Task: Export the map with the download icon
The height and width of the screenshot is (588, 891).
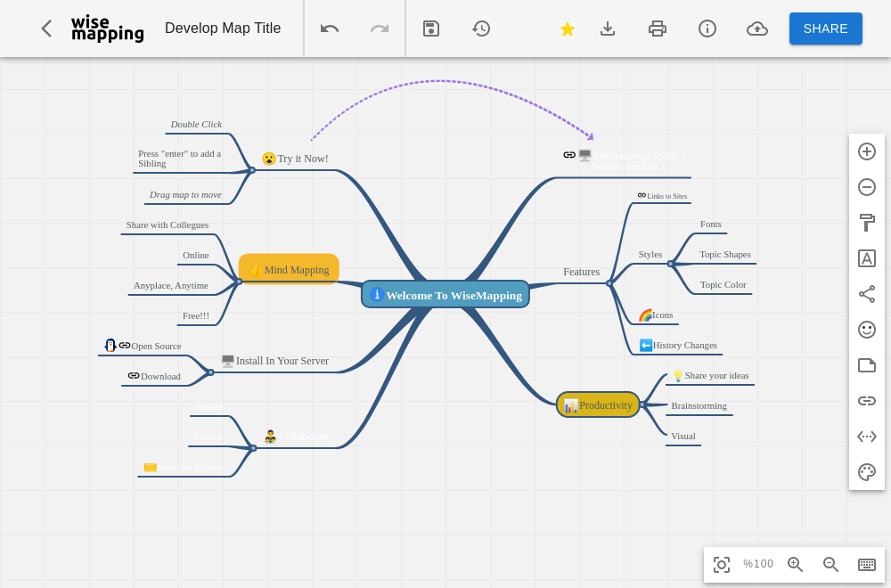Action: (608, 29)
